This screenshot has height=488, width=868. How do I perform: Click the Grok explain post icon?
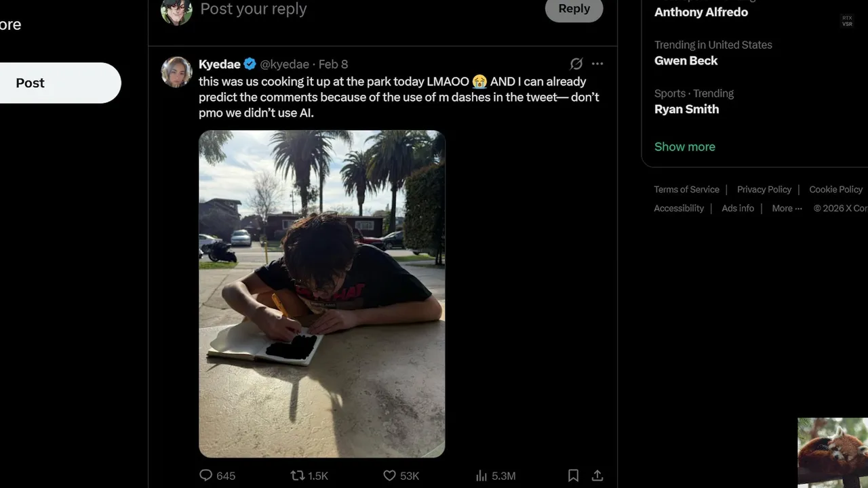click(x=576, y=64)
